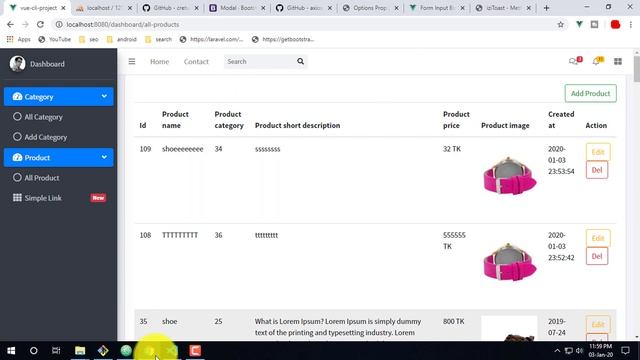Screen dimensions: 640x360
Task: Go back in browser history
Action: point(10,24)
